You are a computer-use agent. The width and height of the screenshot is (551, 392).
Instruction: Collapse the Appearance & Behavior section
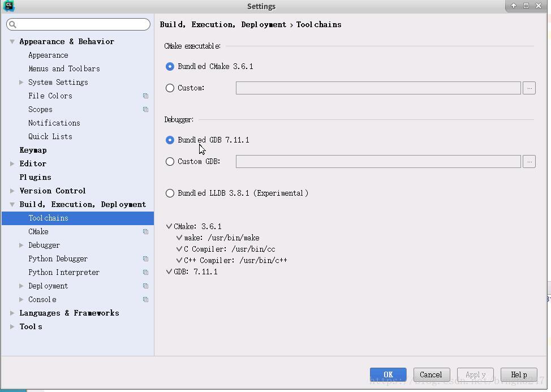pyautogui.click(x=12, y=41)
